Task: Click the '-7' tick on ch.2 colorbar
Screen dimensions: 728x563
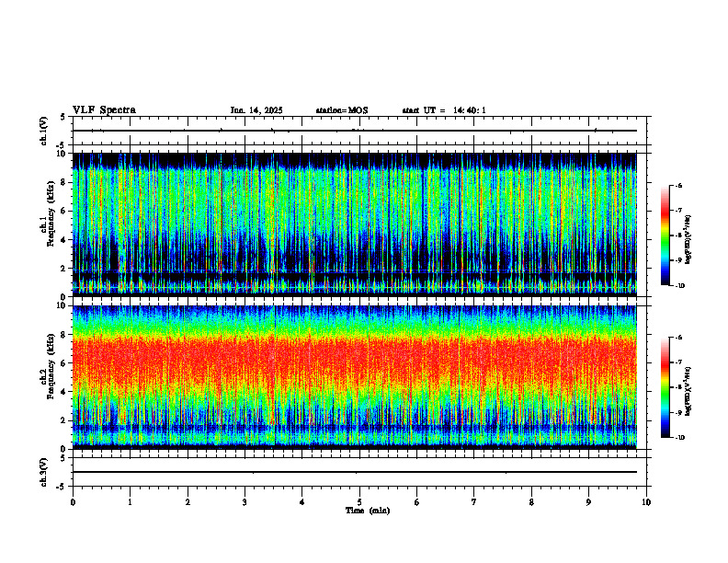Action: [678, 362]
